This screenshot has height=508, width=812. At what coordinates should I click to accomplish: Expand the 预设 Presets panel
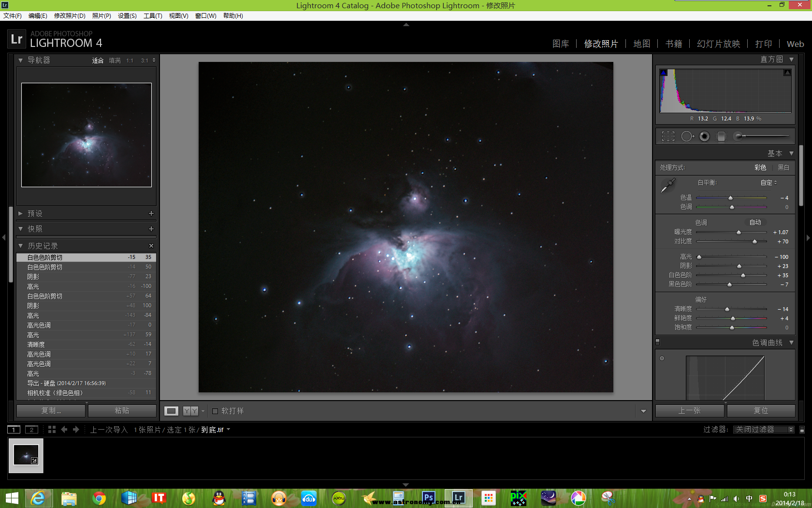[x=20, y=213]
